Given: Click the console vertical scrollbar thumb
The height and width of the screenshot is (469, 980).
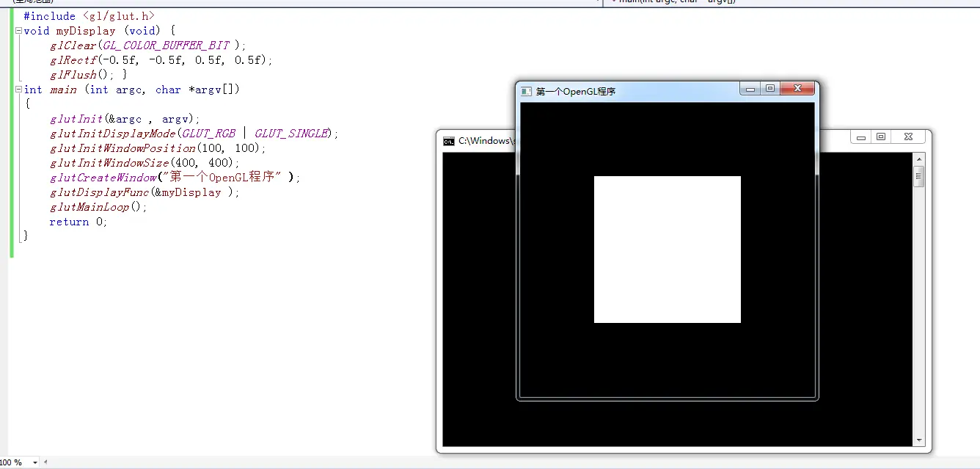Looking at the screenshot, I should click(x=919, y=177).
